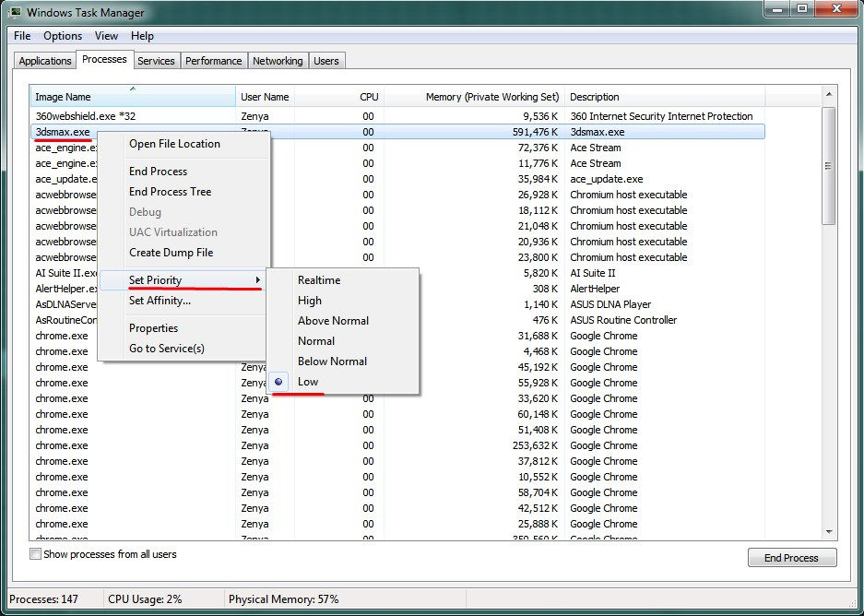Sort by CPU column header

click(x=339, y=97)
